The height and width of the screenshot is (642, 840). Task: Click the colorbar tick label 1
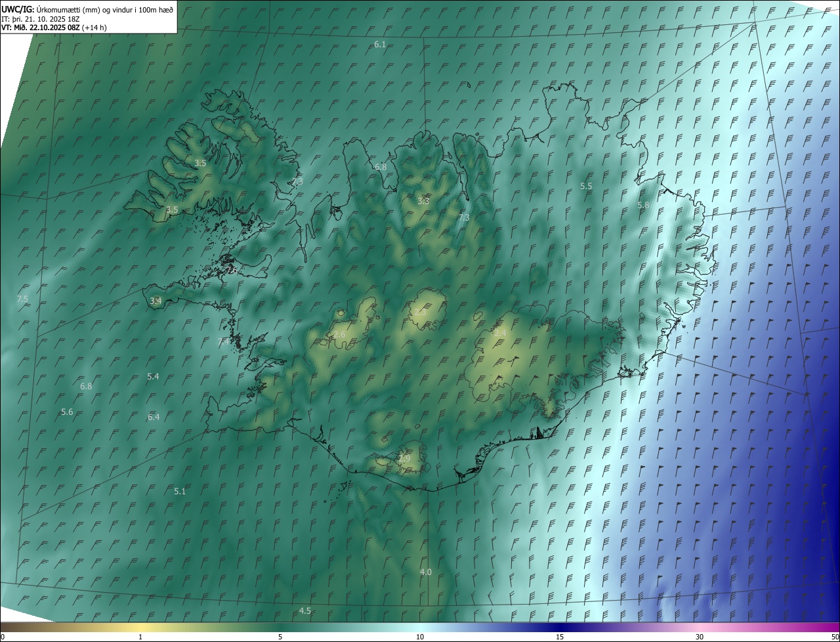[140, 637]
